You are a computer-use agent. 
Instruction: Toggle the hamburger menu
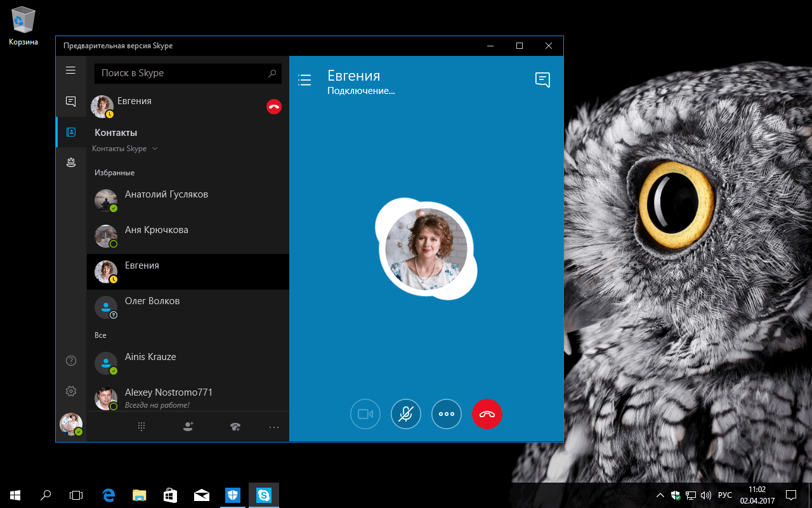pyautogui.click(x=70, y=70)
